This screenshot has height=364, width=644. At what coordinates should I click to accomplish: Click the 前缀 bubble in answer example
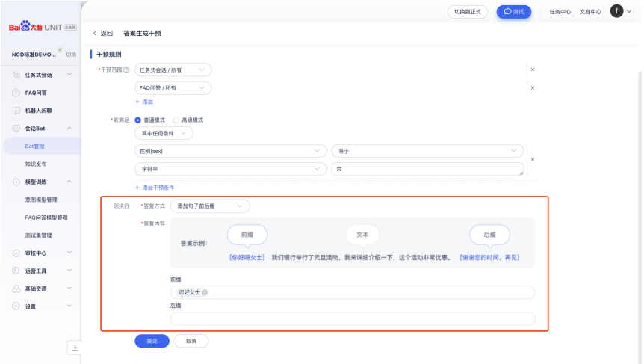tap(247, 235)
